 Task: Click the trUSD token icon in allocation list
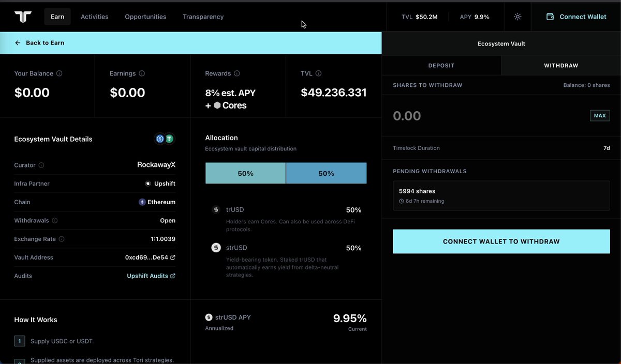coord(216,210)
